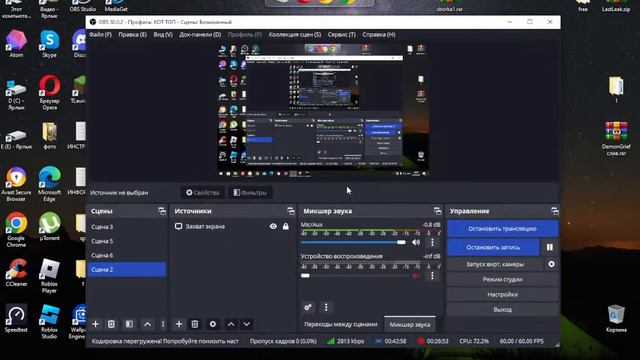The image size is (640, 360).
Task: Click Корзина recycle bin desktop icon
Action: click(616, 318)
